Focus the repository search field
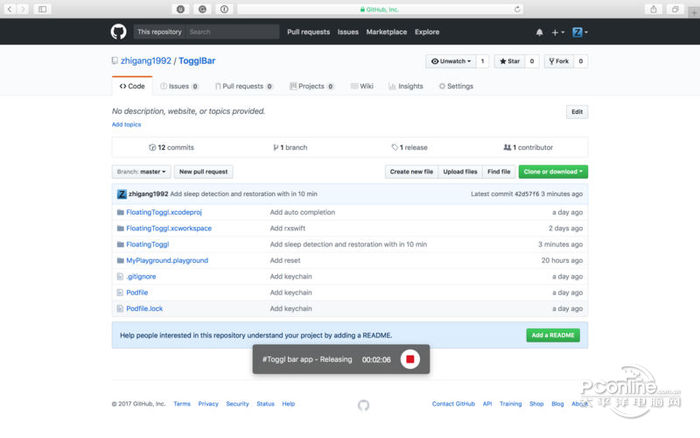 pyautogui.click(x=231, y=32)
